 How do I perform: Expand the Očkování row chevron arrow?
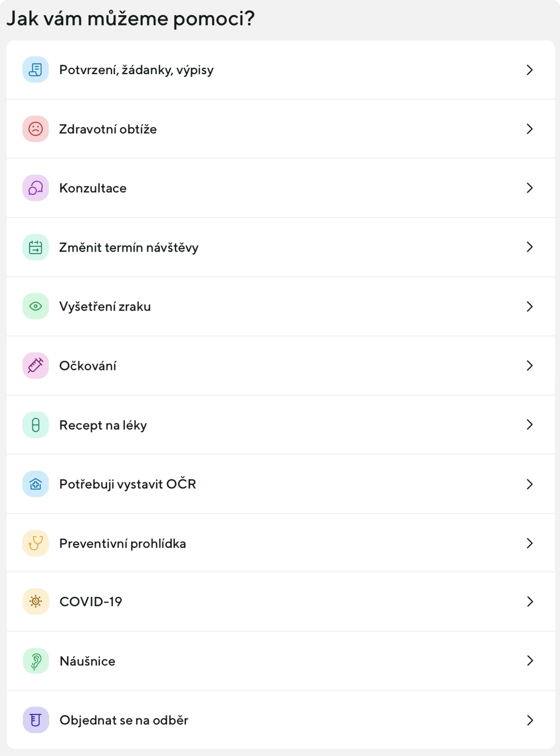click(x=529, y=365)
